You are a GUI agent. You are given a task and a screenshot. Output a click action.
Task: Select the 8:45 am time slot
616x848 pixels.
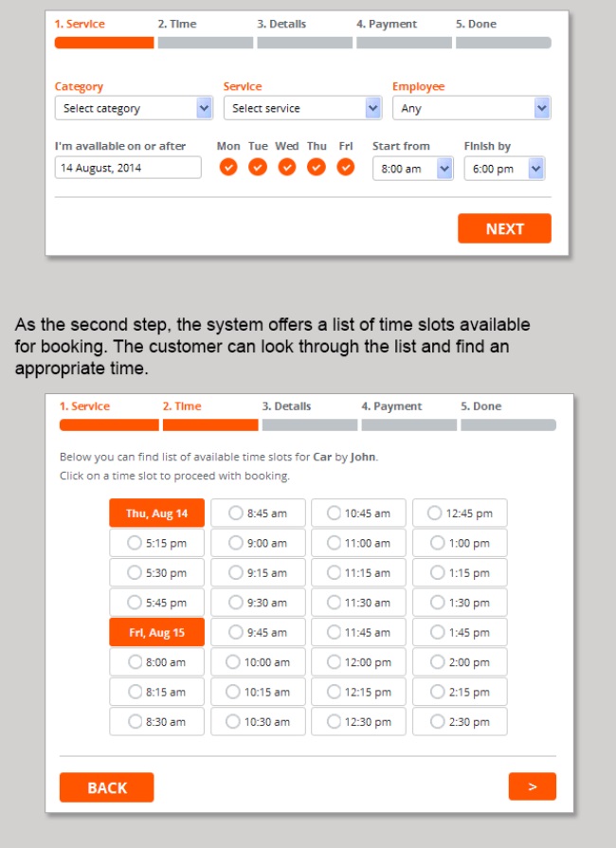point(258,514)
